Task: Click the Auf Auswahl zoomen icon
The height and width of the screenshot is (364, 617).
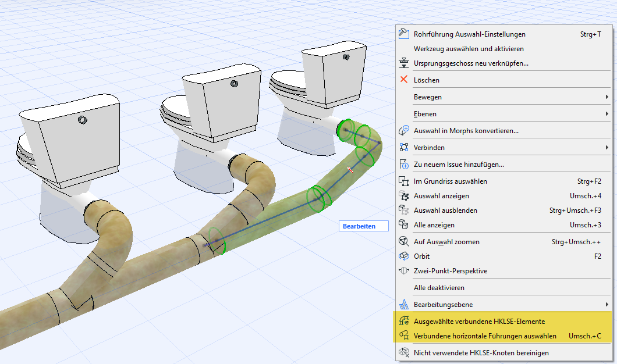Action: point(404,241)
